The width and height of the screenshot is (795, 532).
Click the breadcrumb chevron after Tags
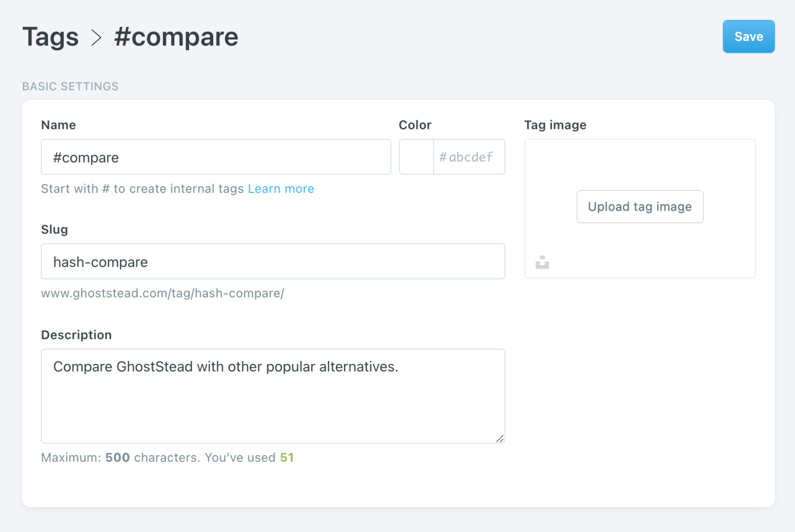pyautogui.click(x=96, y=37)
